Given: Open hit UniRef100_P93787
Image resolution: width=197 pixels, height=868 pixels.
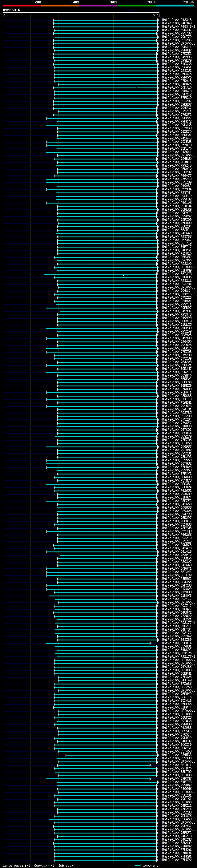Looking at the screenshot, I should pyautogui.click(x=176, y=33).
